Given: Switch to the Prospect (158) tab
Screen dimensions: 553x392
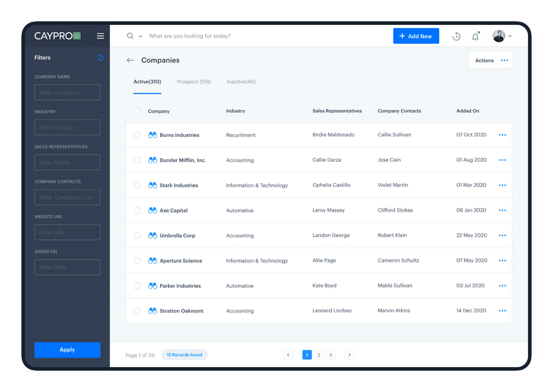Looking at the screenshot, I should click(x=194, y=82).
